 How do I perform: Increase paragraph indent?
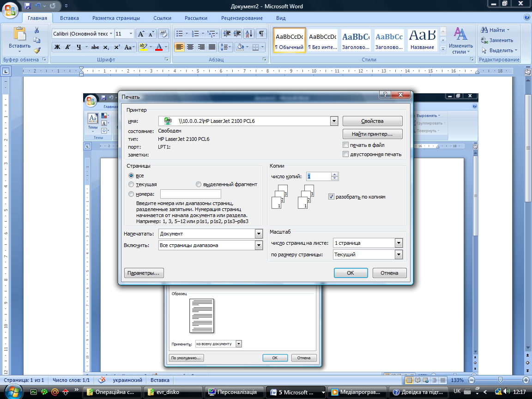[x=237, y=34]
